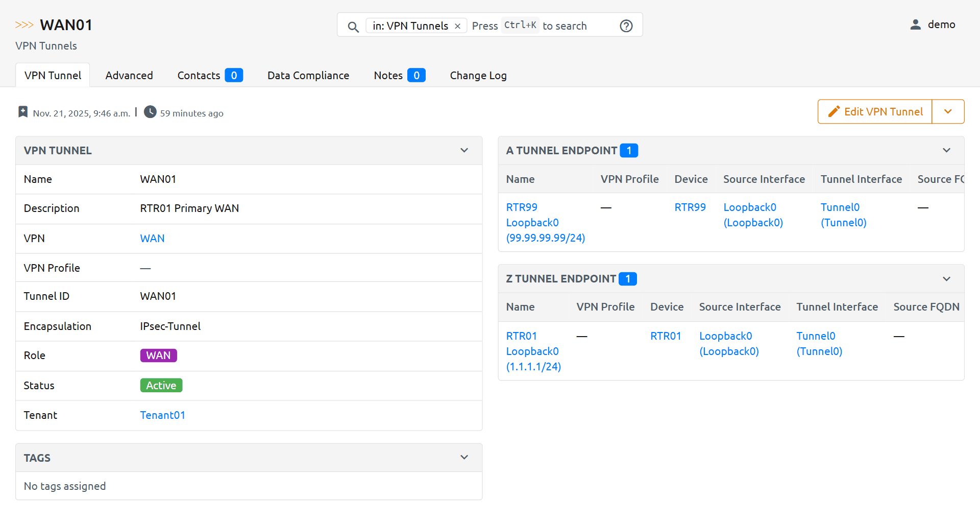
Task: Collapse the VPN Tunnel panel
Action: [x=464, y=151]
